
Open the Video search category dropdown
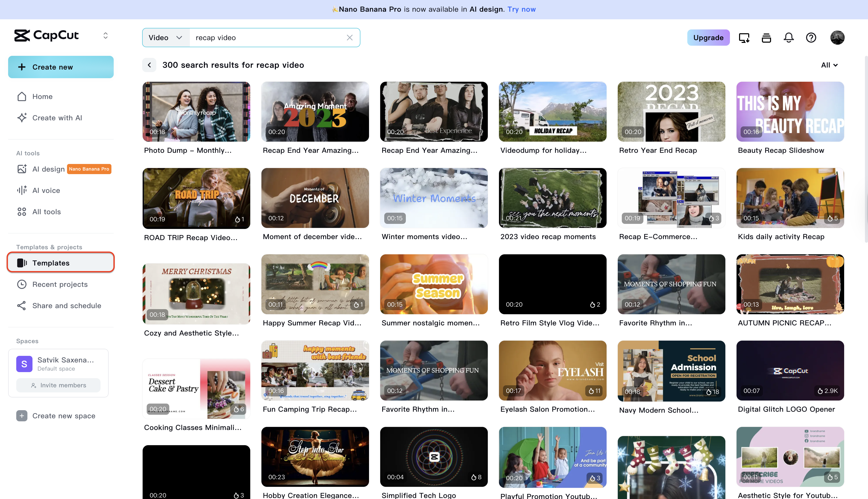pos(165,37)
